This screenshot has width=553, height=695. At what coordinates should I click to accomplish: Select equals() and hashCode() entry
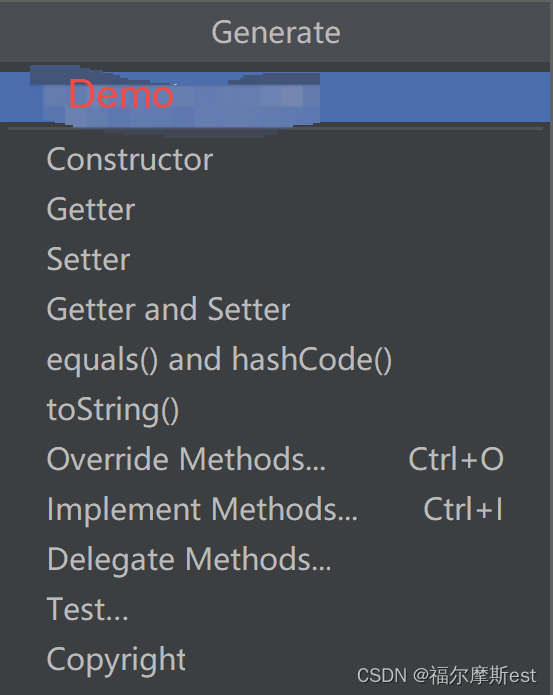[x=275, y=359]
